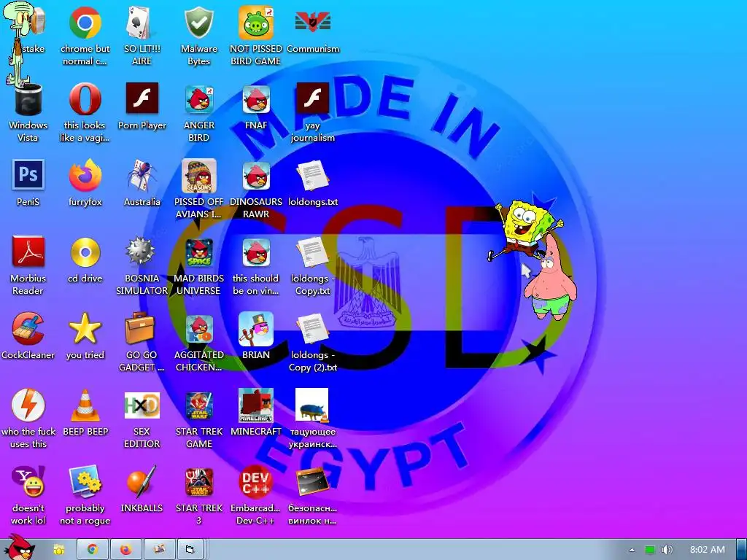This screenshot has width=747, height=560.
Task: Open the 'DINOSAURS RAWR' icon
Action: pyautogui.click(x=256, y=176)
